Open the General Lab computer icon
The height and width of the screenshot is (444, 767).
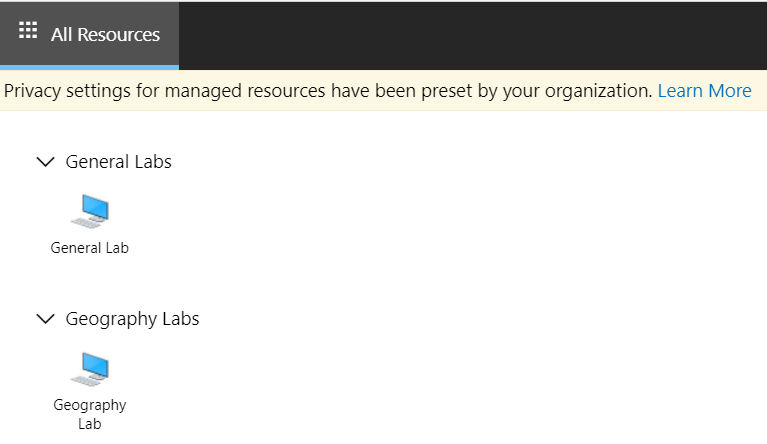coord(90,212)
